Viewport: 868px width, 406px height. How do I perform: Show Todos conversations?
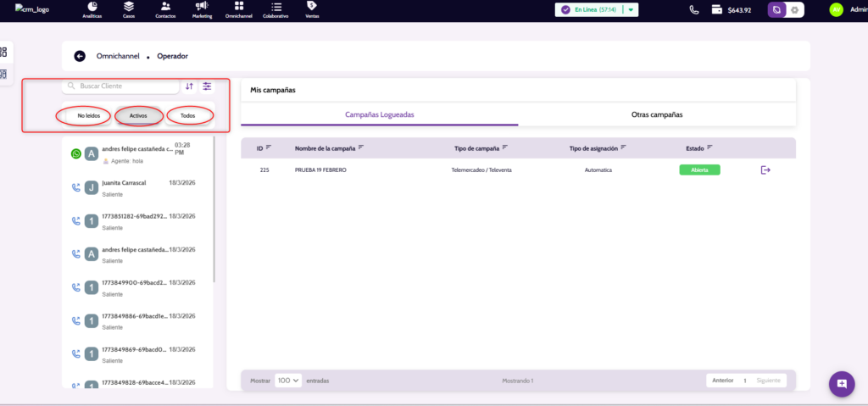[188, 115]
